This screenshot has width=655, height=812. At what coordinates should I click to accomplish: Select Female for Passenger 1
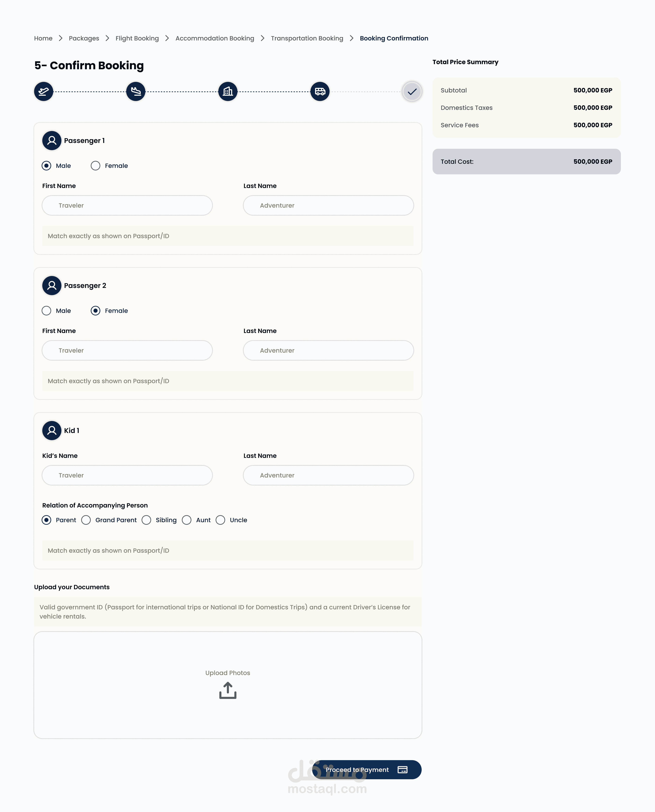pyautogui.click(x=96, y=166)
